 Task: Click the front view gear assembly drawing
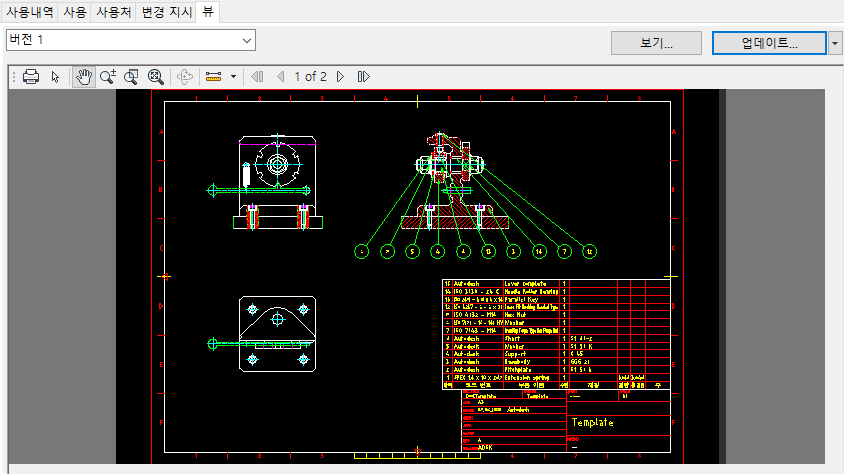point(265,182)
